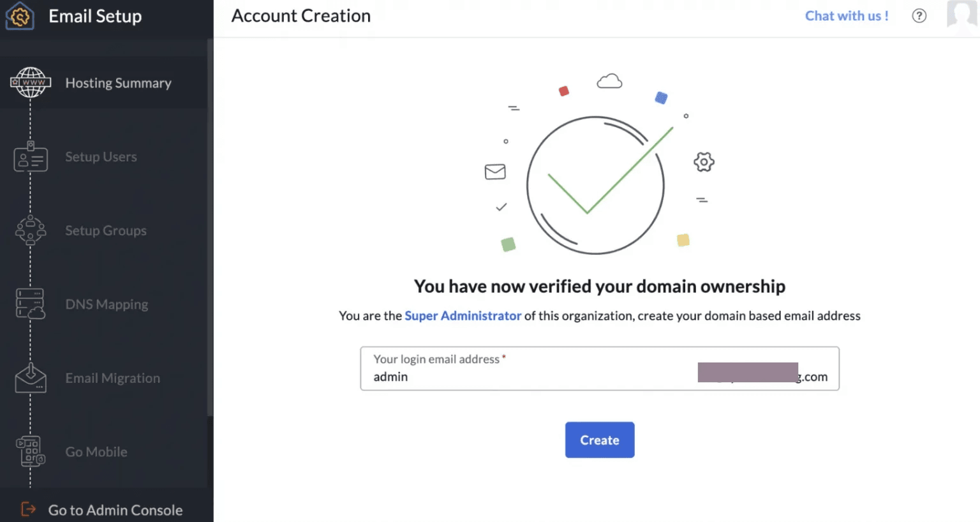Image resolution: width=980 pixels, height=522 pixels.
Task: Click the Go to Admin Console exit icon
Action: 28,509
